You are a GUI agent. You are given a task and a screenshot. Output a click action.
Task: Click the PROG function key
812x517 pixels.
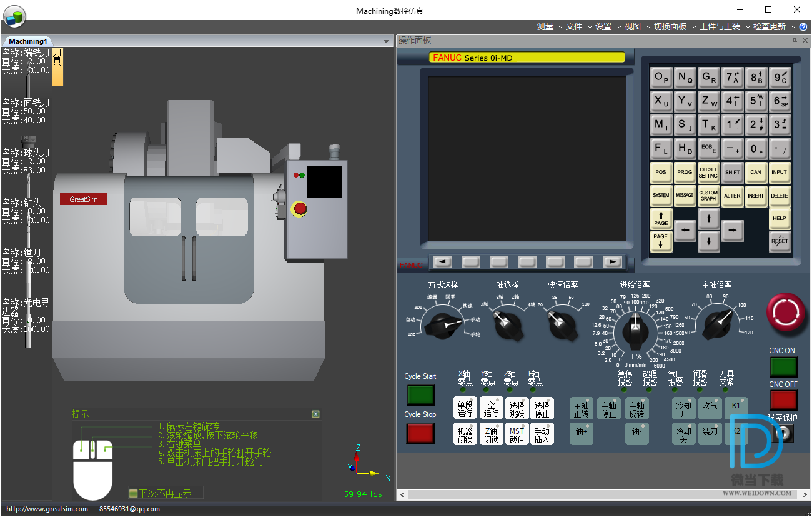[685, 172]
